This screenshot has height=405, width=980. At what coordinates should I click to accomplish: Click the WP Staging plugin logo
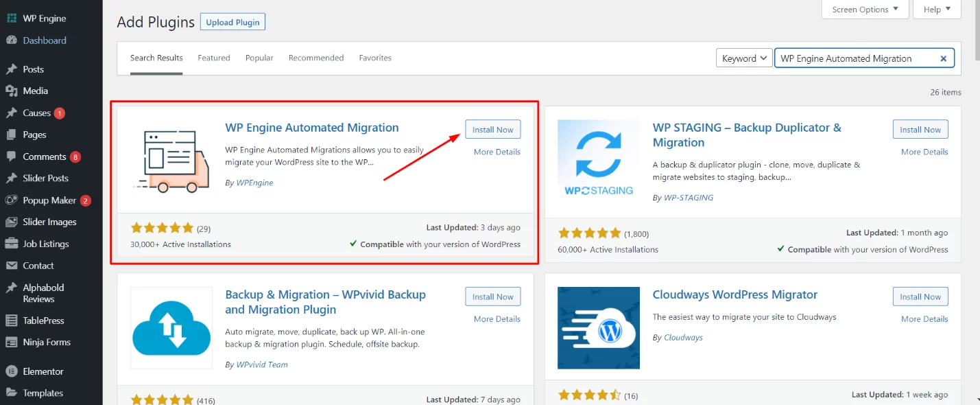pos(599,161)
